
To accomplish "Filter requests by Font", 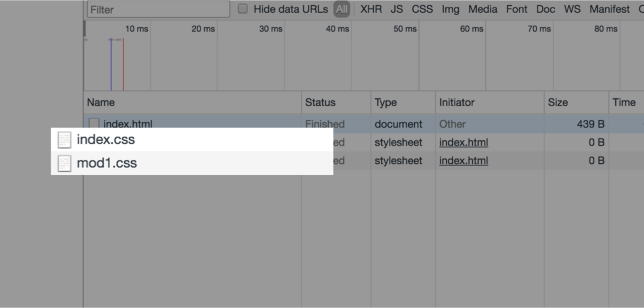I will 517,9.
